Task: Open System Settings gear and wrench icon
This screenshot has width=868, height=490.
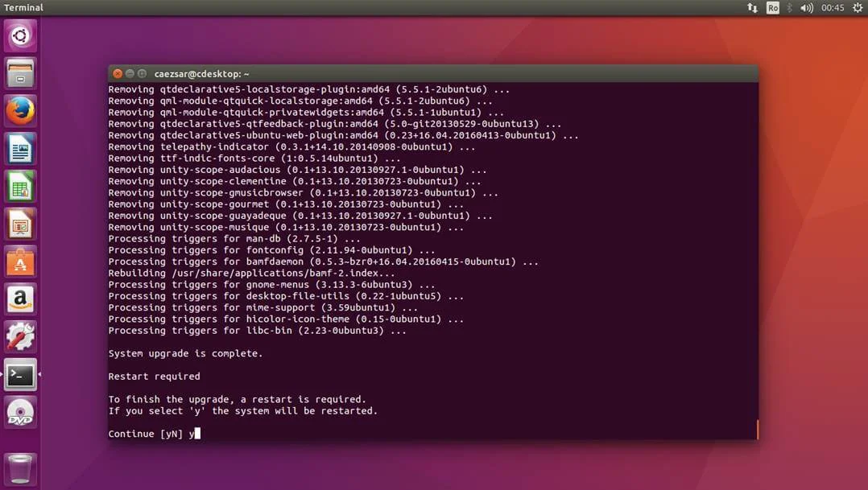Action: [x=20, y=337]
